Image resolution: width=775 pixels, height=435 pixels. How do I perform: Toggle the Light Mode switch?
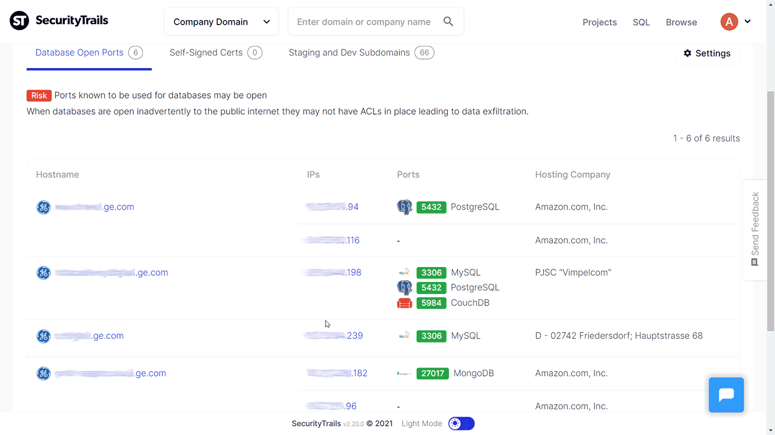pos(461,424)
